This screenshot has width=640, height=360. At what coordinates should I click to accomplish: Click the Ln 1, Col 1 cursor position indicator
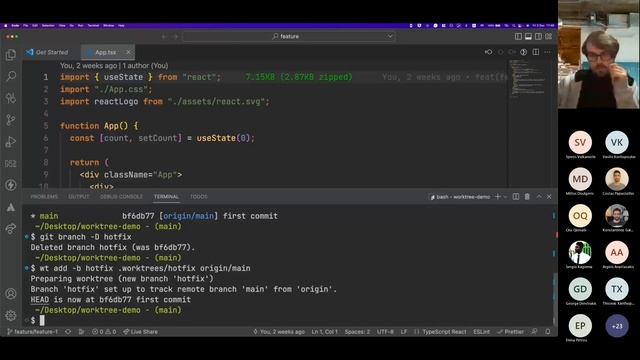tap(324, 331)
